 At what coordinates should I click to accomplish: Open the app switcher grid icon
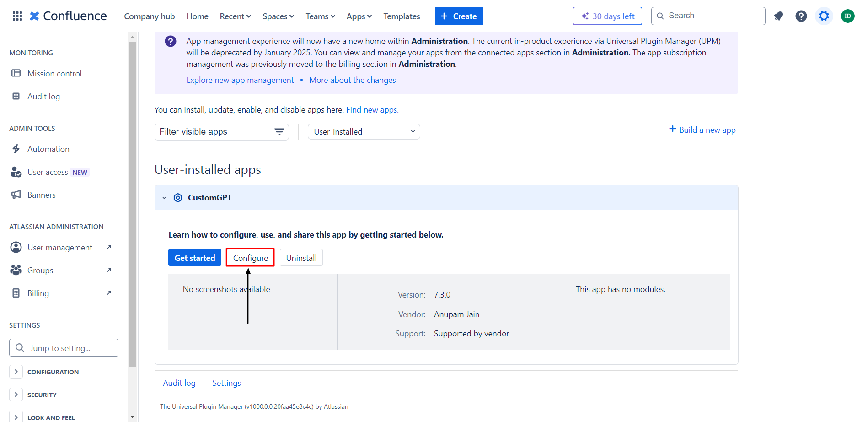click(x=17, y=16)
